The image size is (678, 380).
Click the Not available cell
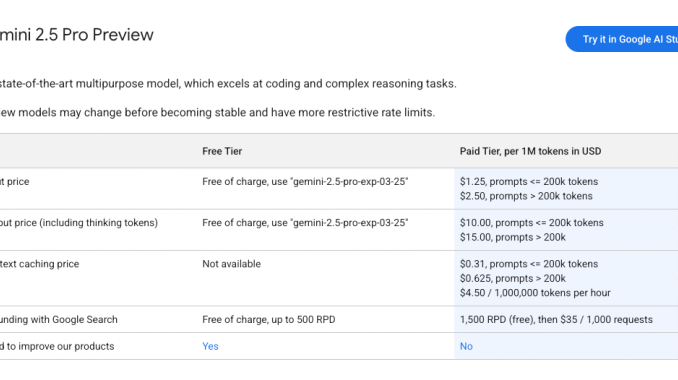coord(231,264)
